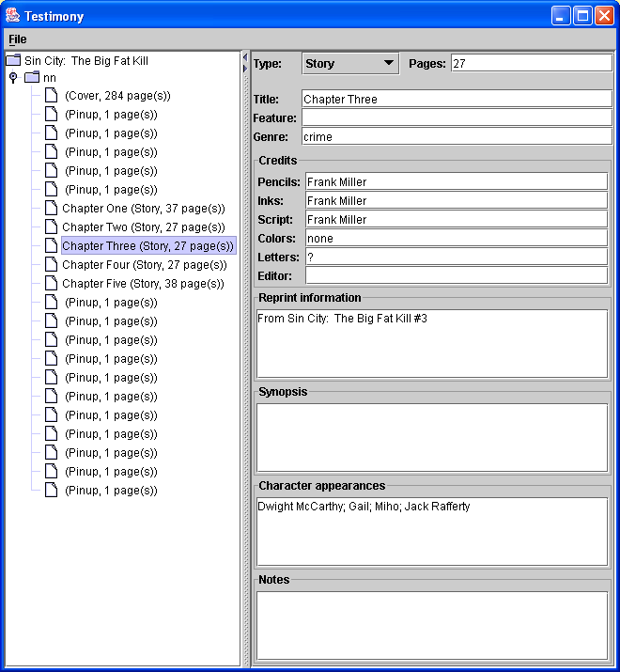Select the first Pinup row right under the Cover row
This screenshot has height=672, width=620.
(x=111, y=115)
